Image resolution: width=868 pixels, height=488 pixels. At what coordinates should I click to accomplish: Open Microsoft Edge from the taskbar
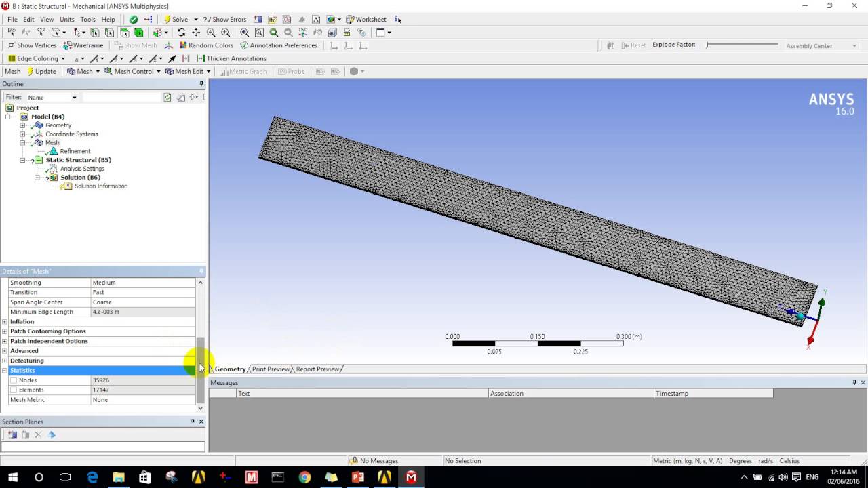pyautogui.click(x=92, y=477)
